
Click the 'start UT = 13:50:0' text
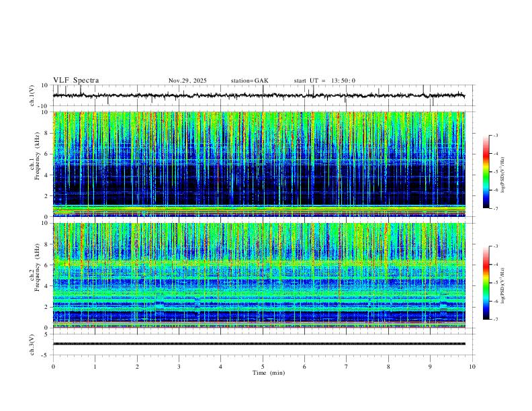[324, 81]
